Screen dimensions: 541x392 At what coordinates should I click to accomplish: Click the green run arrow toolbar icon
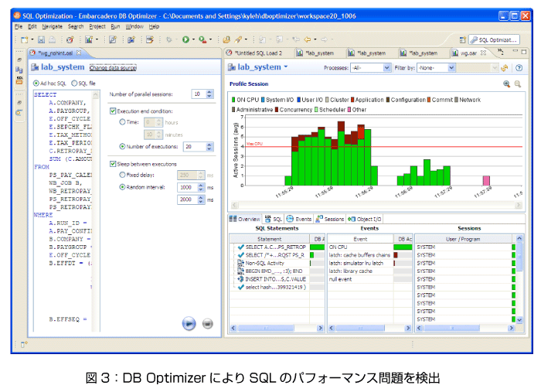[185, 39]
